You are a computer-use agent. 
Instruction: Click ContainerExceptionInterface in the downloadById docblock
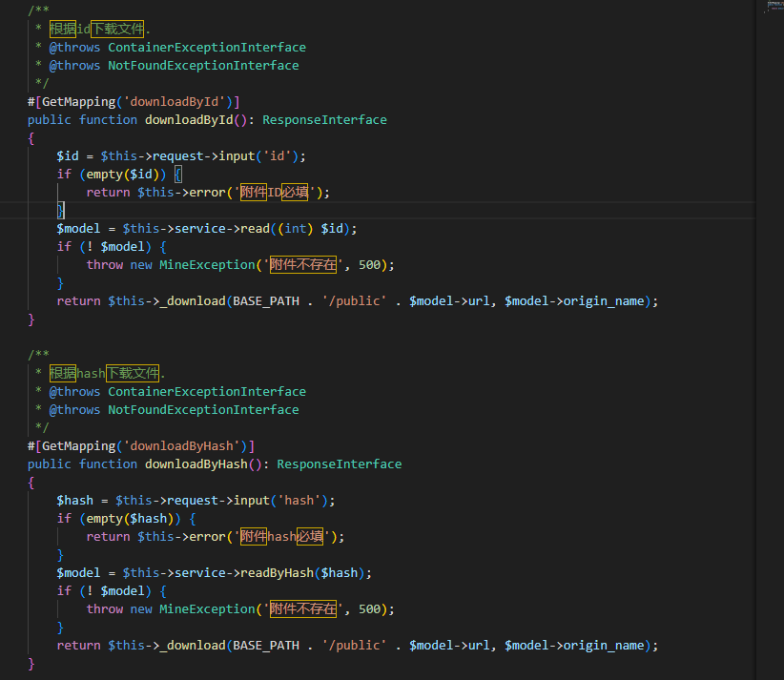207,47
